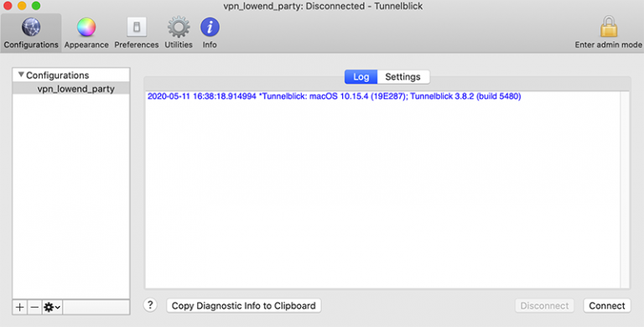Click the log area vertical scrollbar

624,189
